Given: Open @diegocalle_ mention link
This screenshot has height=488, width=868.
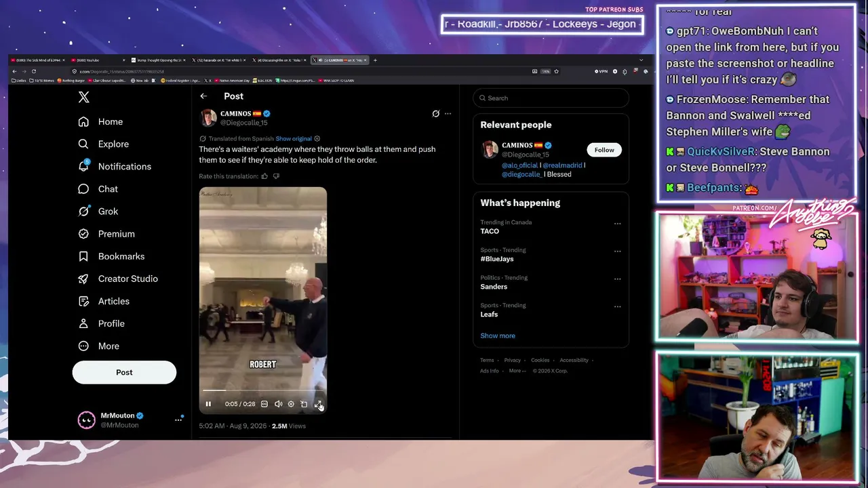Looking at the screenshot, I should [521, 174].
